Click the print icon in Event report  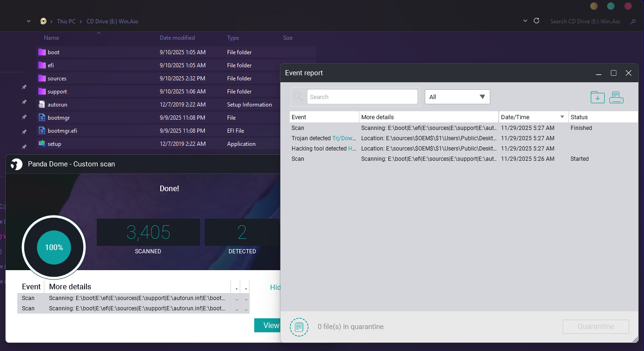[616, 97]
